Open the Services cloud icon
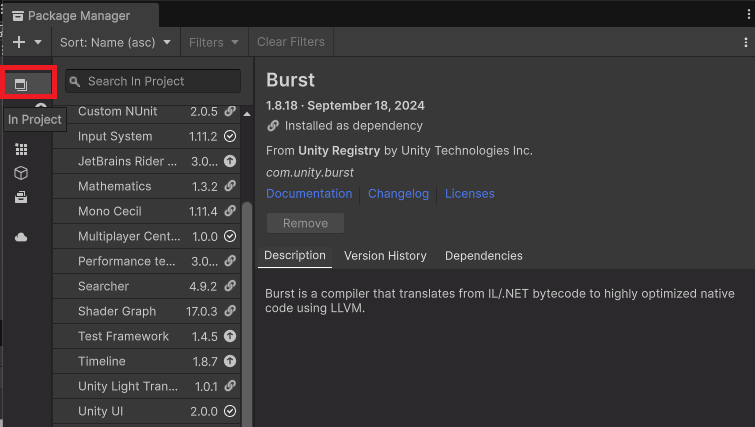Screen dimensions: 755x427 tap(21, 237)
